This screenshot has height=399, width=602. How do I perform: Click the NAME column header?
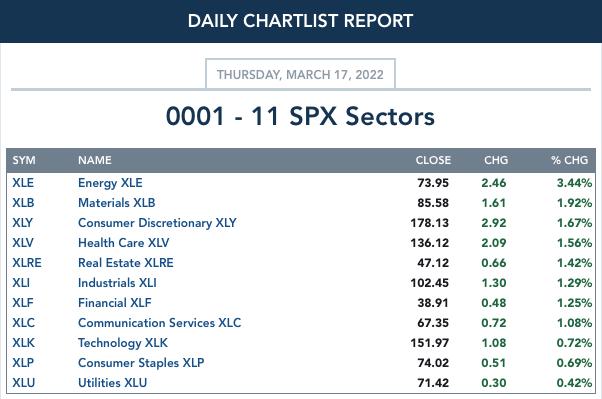tap(94, 160)
